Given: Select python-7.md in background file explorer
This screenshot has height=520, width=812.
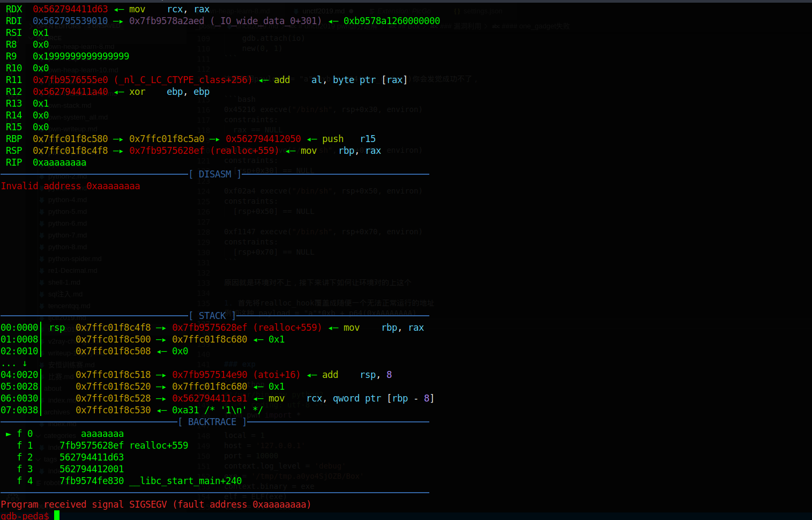Looking at the screenshot, I should coord(67,235).
